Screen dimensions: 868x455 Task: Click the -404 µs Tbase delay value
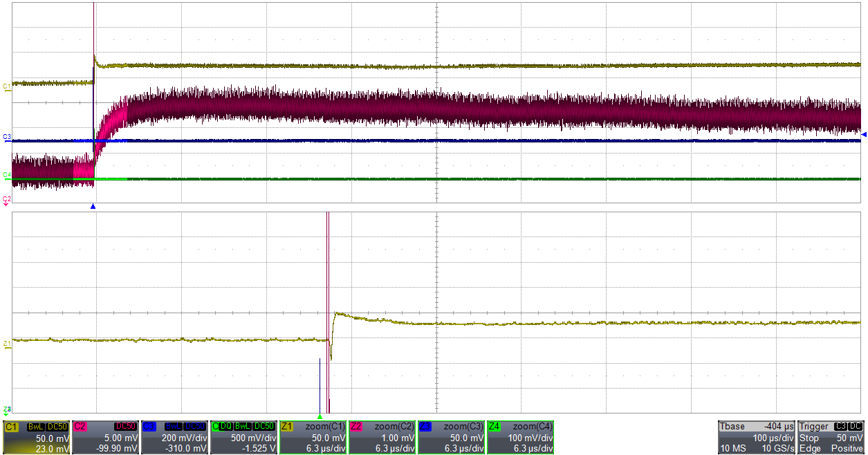[778, 427]
